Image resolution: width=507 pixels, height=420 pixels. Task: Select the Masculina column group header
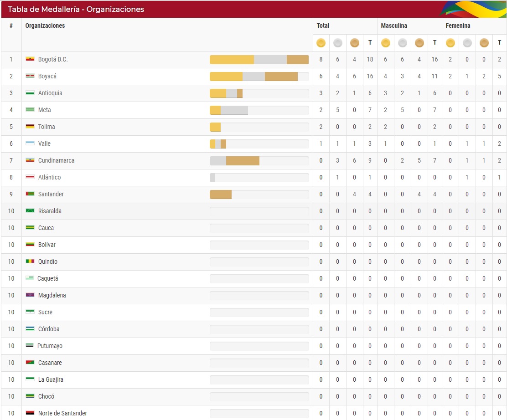394,26
